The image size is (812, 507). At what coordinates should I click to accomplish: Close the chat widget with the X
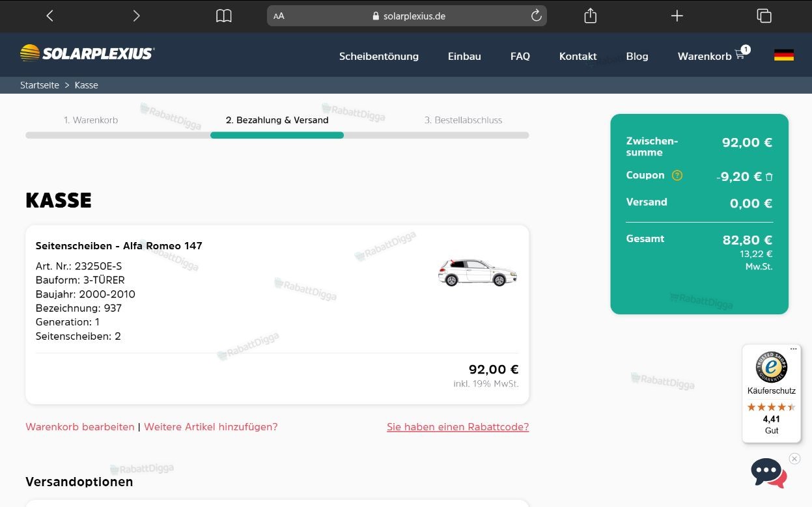[794, 459]
